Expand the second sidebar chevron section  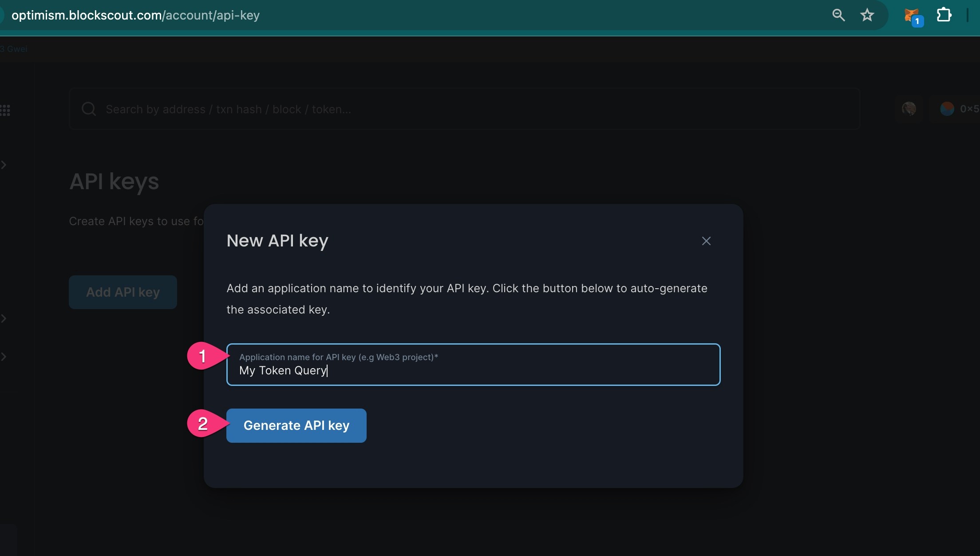coord(4,318)
